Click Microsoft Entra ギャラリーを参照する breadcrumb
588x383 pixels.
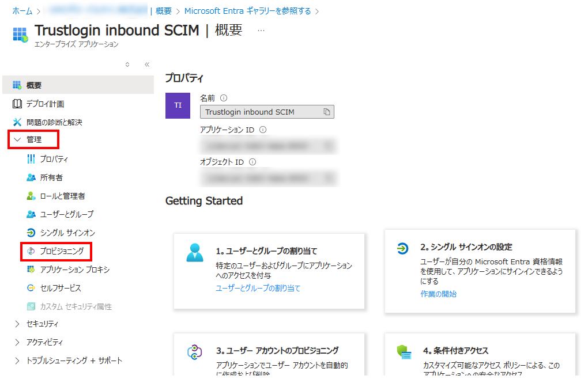click(247, 12)
